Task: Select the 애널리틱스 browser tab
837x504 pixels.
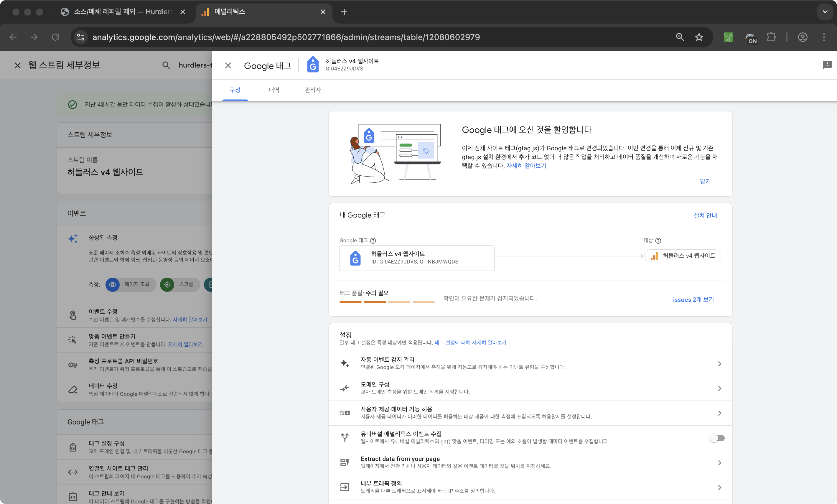Action: click(x=263, y=12)
